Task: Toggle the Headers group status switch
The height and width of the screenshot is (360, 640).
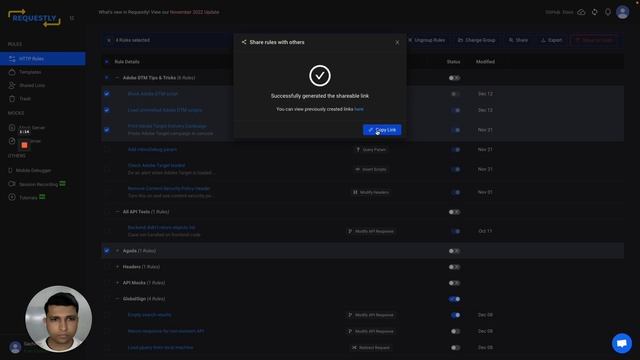Action: point(454,267)
